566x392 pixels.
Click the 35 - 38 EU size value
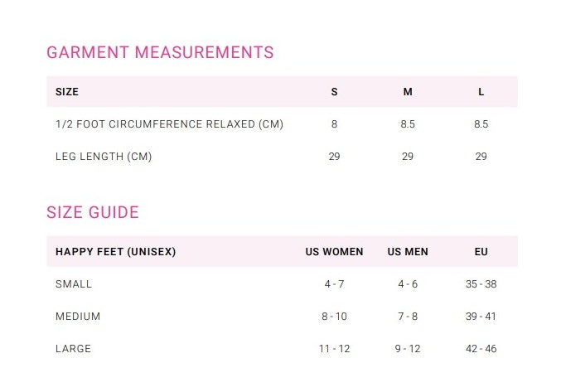pos(481,284)
